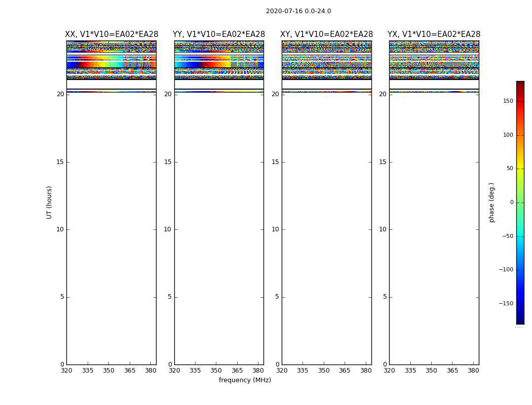Click the 10 hour tick of XY panel

point(275,229)
